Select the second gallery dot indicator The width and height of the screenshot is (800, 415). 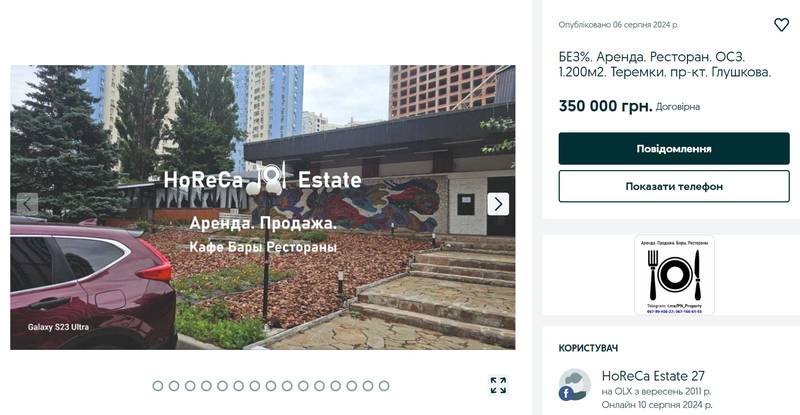click(x=174, y=386)
